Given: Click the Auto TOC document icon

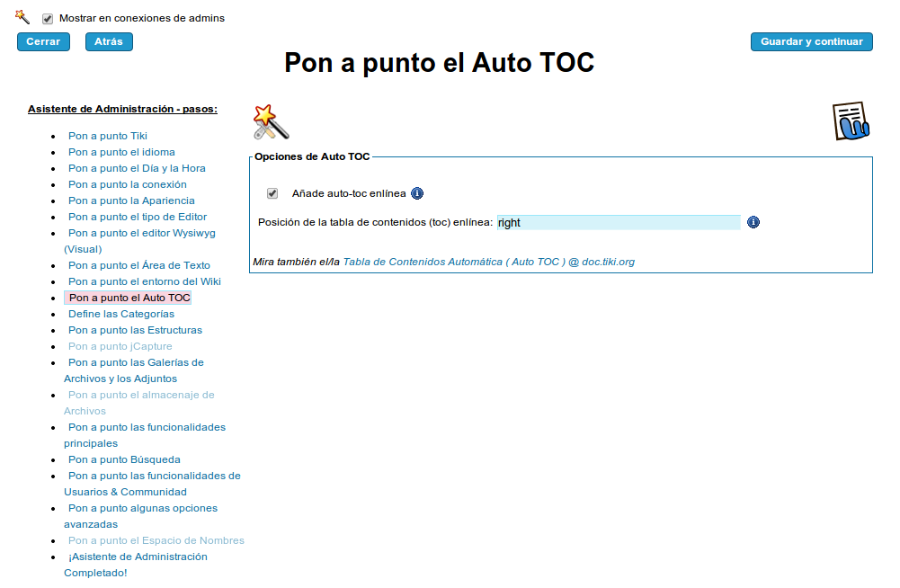Looking at the screenshot, I should click(x=850, y=121).
